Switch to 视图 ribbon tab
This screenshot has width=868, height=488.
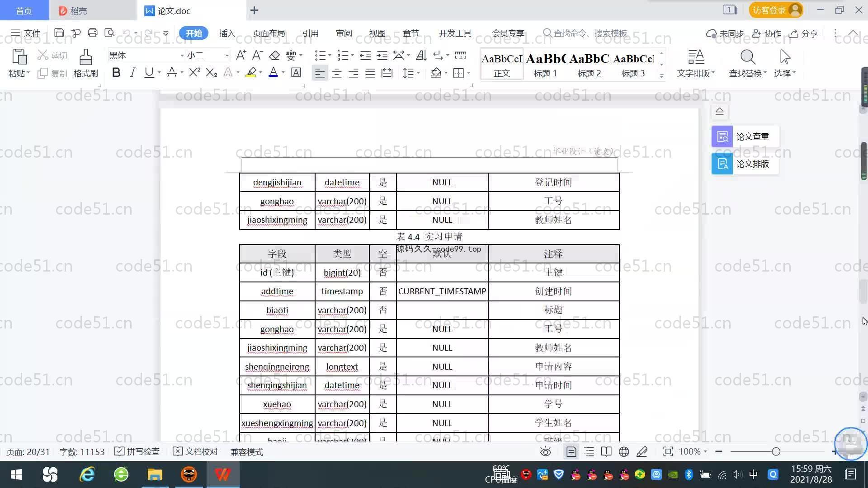377,33
